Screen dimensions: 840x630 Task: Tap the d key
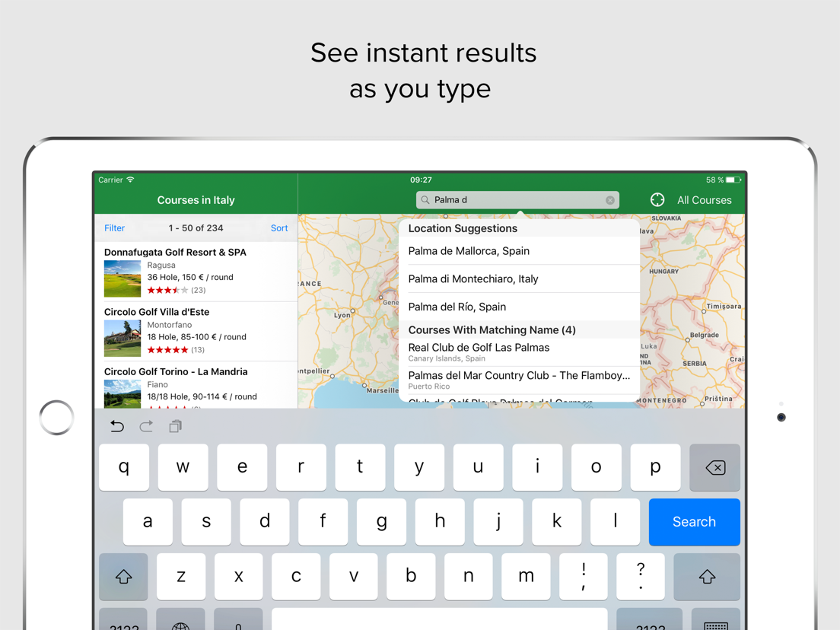[265, 522]
